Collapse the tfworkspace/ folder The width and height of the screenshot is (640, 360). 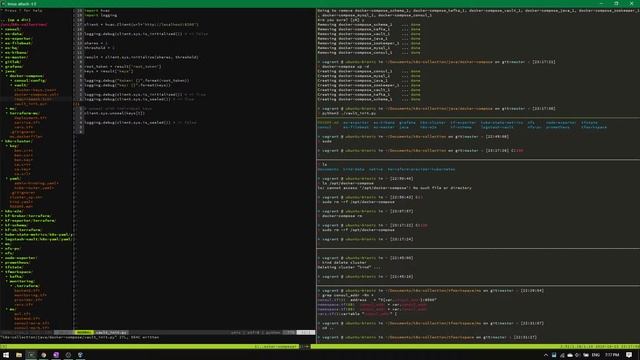tap(19, 272)
